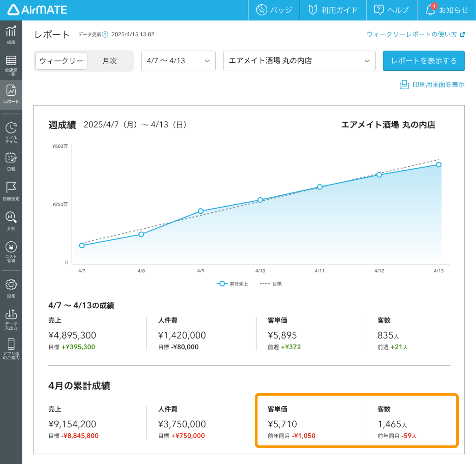Open the ウィークリーレポートの使い方 link

pos(412,34)
